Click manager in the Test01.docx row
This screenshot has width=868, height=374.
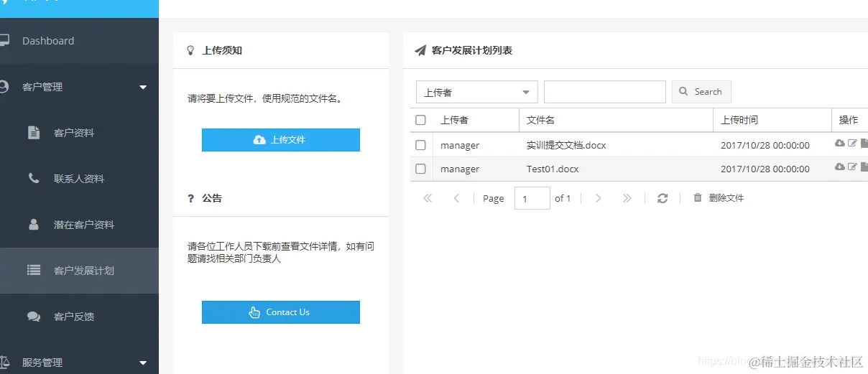tap(460, 169)
